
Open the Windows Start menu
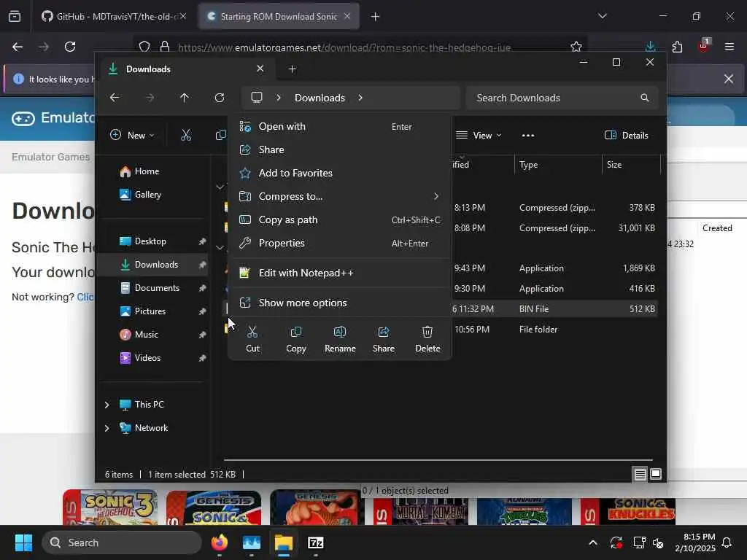tap(23, 542)
